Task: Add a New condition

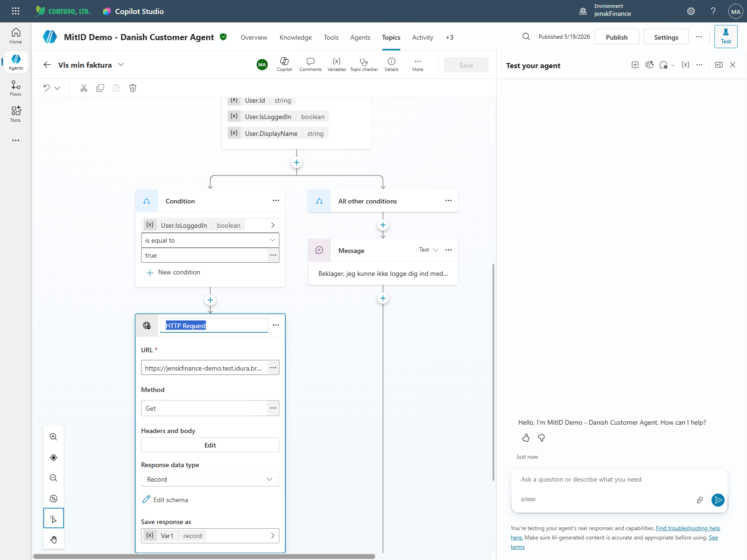Action: (x=173, y=272)
